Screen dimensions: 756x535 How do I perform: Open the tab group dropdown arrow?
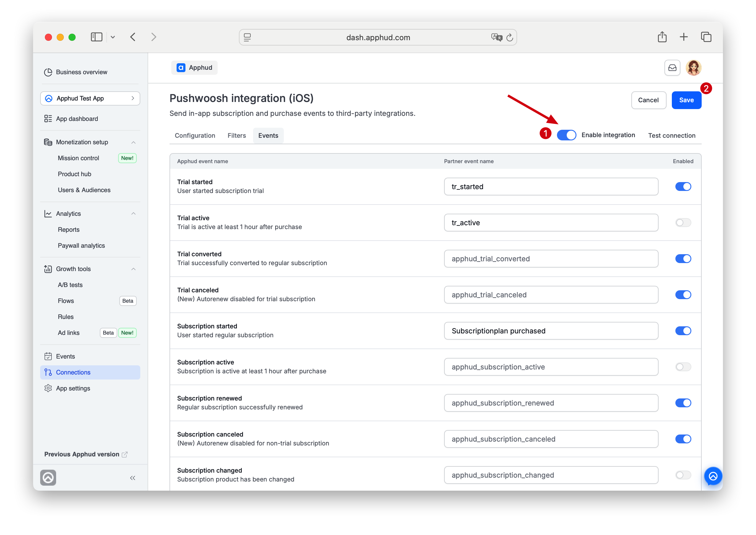[113, 37]
